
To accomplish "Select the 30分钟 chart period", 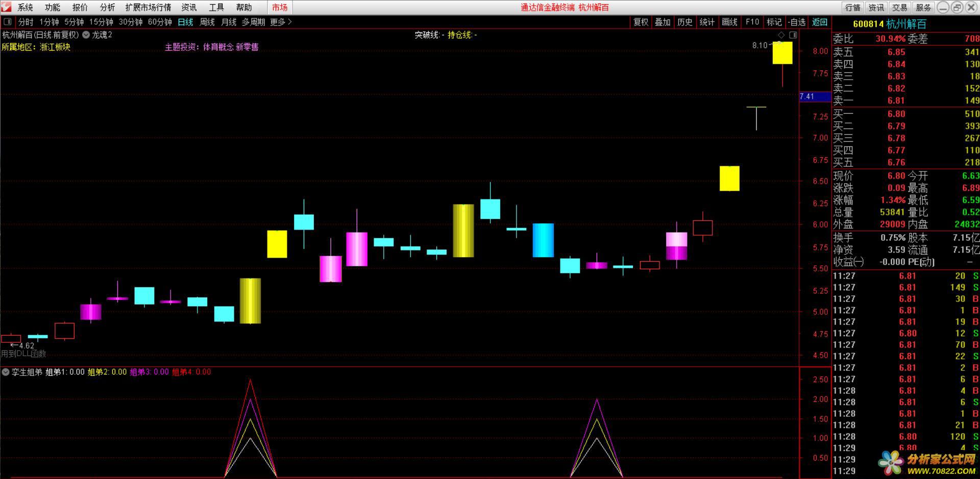I will click(x=131, y=22).
